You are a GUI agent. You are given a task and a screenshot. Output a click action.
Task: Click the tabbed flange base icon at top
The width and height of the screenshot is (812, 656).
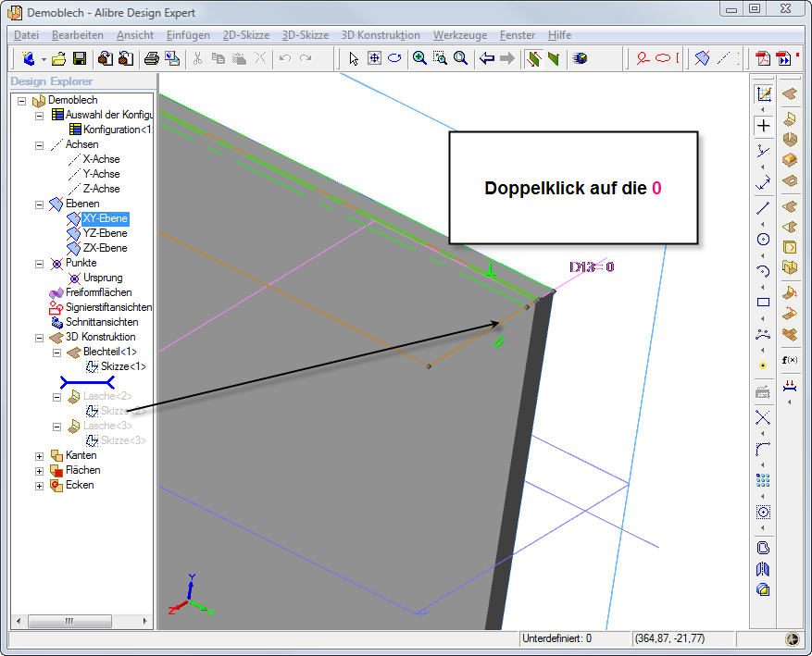(x=789, y=94)
